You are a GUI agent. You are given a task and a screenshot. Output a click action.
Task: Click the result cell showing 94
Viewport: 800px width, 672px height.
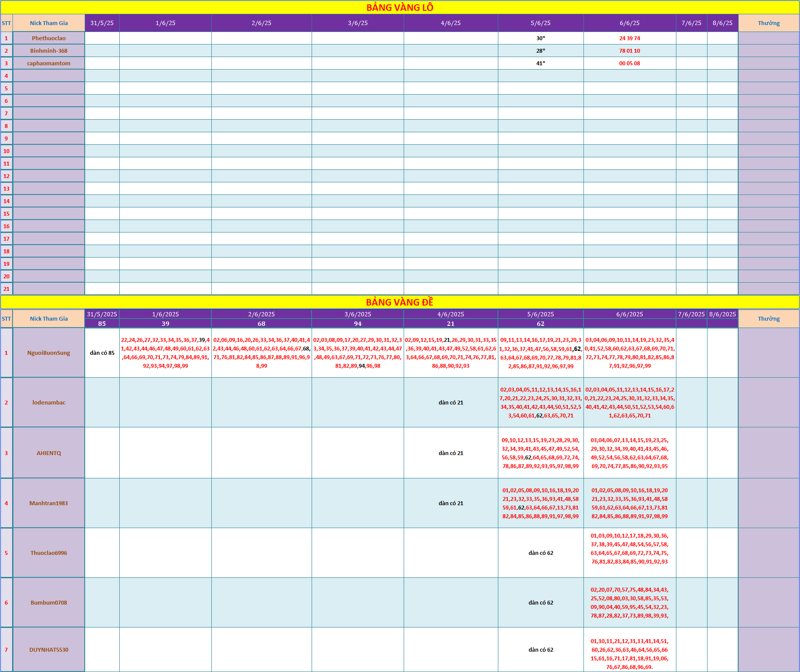click(358, 324)
